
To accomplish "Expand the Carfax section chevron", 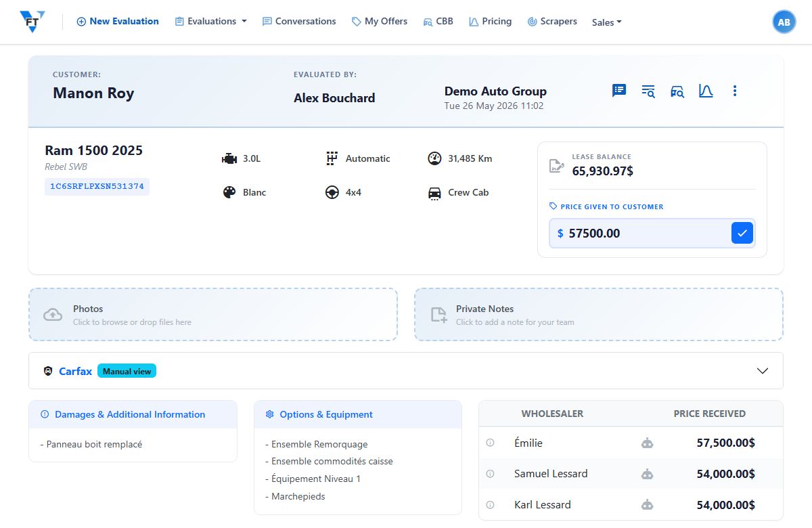I will pos(763,371).
